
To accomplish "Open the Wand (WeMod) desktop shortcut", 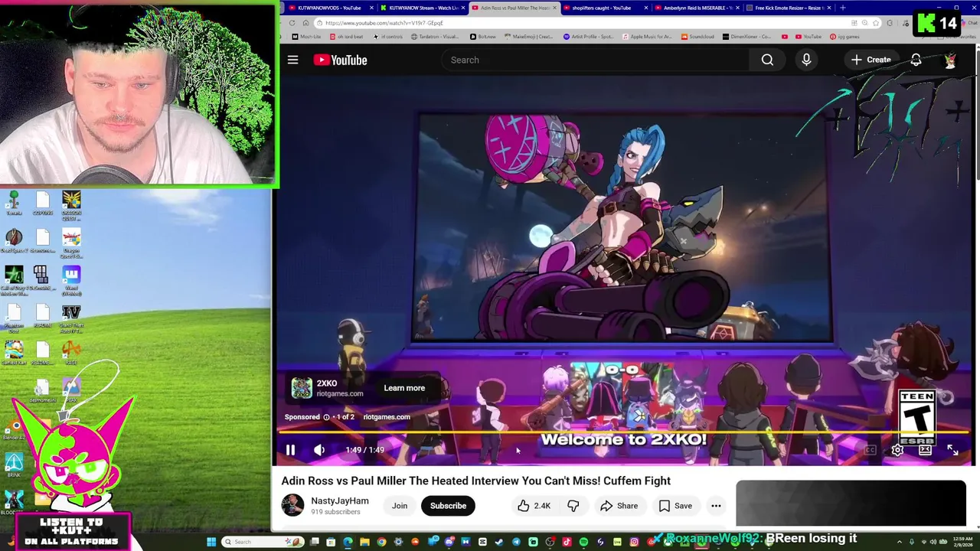I will 71,280.
